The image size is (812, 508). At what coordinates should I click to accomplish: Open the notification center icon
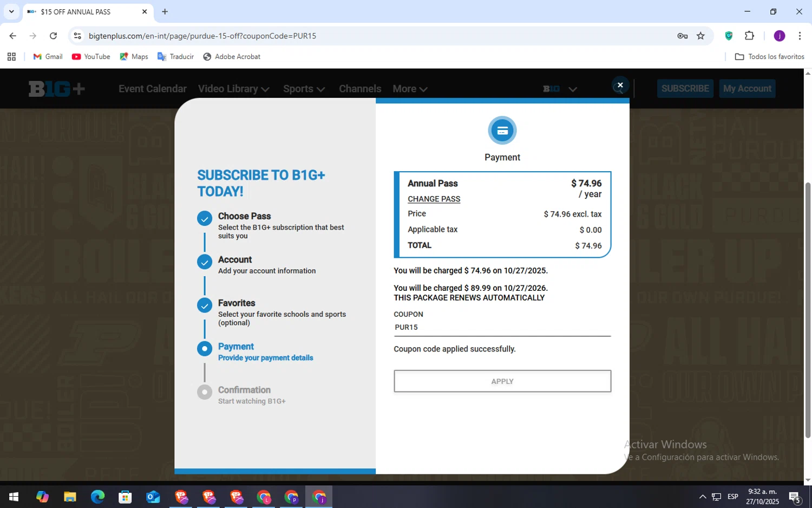click(x=795, y=497)
